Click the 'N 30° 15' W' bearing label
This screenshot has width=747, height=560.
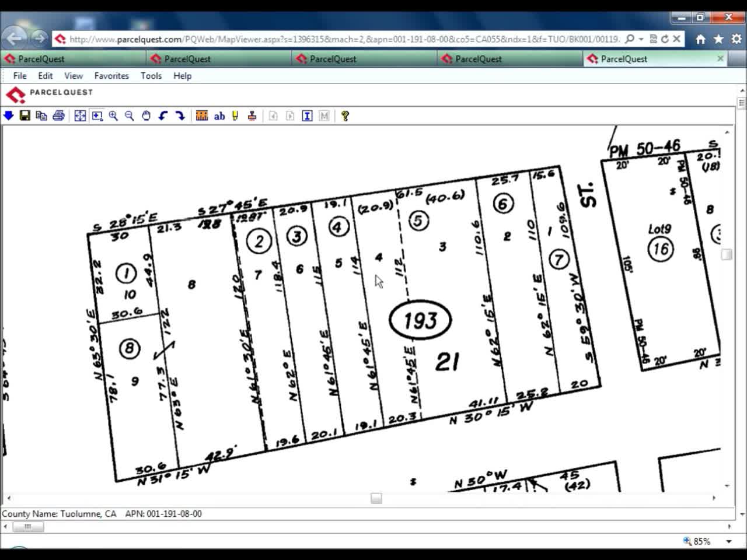tap(491, 412)
